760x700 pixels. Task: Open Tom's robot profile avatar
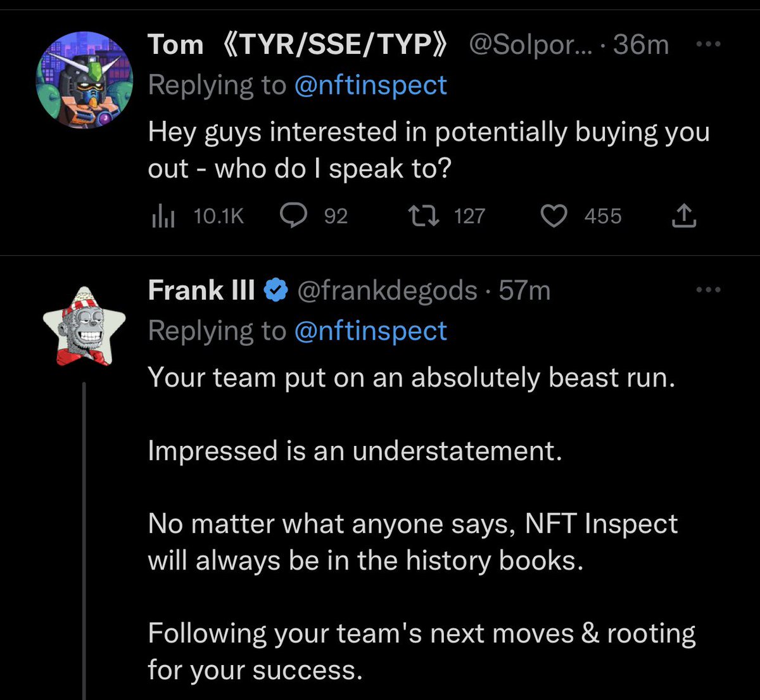pos(84,80)
